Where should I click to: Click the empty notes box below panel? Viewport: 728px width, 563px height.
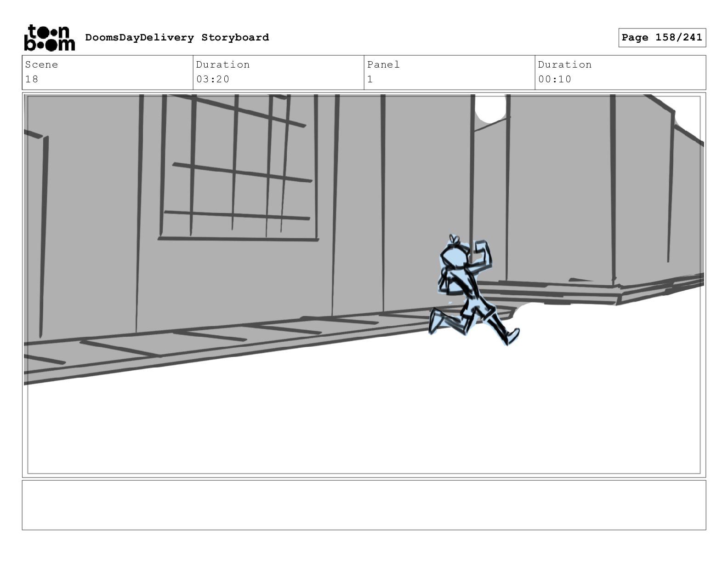pos(364,505)
